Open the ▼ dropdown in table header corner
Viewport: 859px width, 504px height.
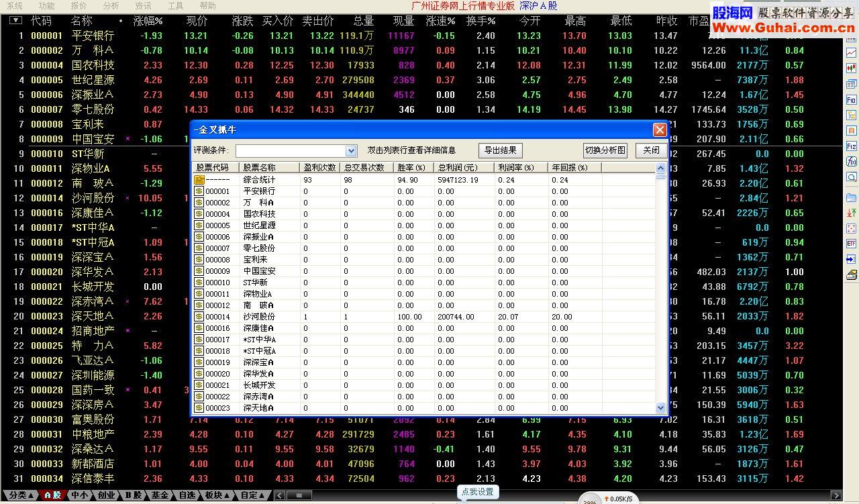pos(16,21)
